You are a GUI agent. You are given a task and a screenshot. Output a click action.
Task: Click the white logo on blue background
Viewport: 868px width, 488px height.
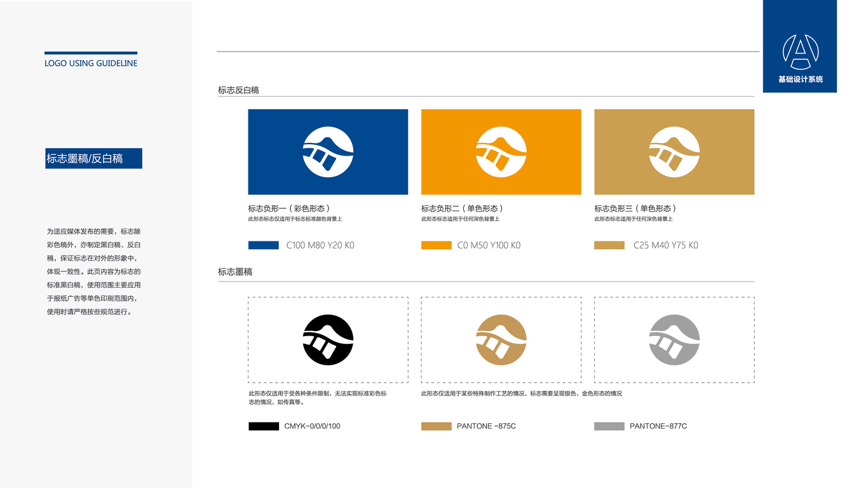tap(328, 152)
